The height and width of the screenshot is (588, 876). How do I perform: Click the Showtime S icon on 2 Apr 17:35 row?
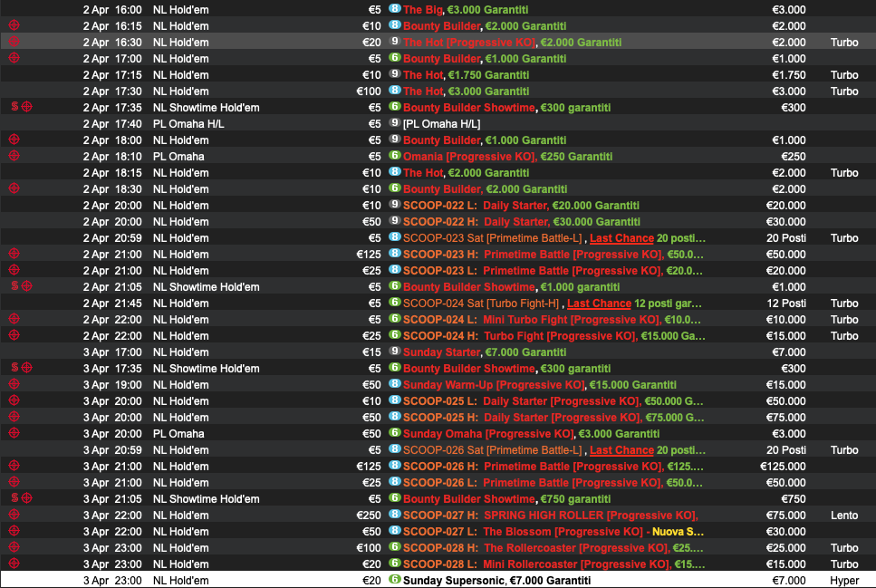pos(14,107)
